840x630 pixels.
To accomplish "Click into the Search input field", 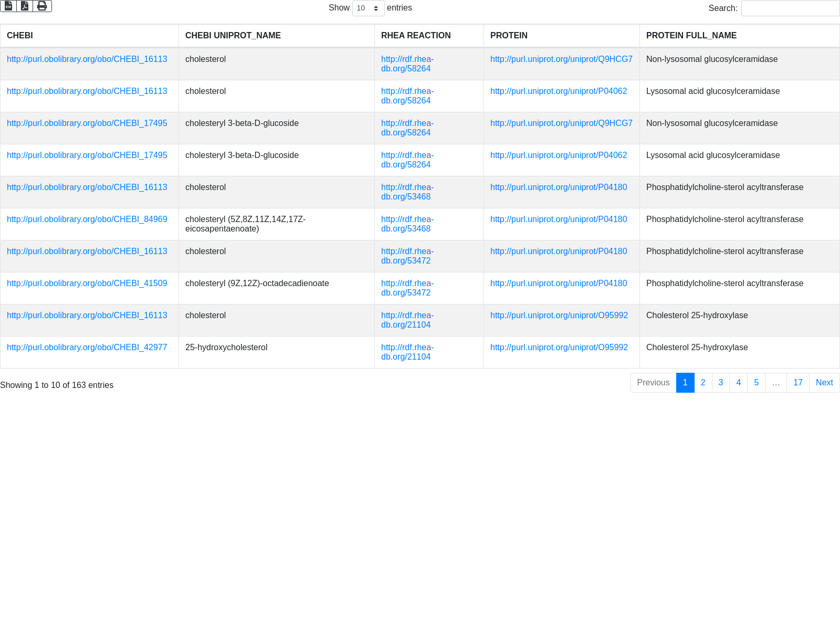I will pos(790,8).
